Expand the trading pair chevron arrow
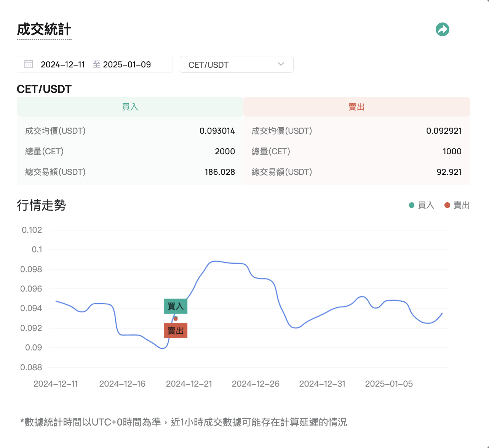 (x=281, y=64)
